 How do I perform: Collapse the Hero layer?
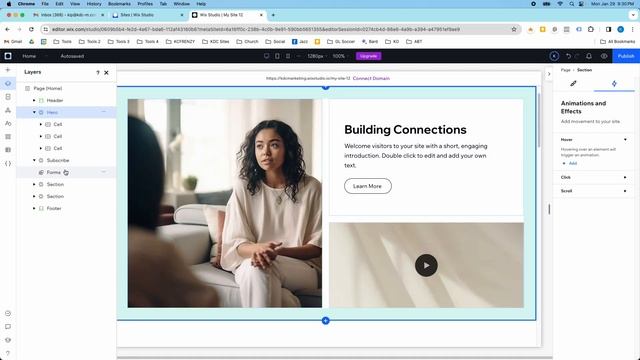[34, 112]
